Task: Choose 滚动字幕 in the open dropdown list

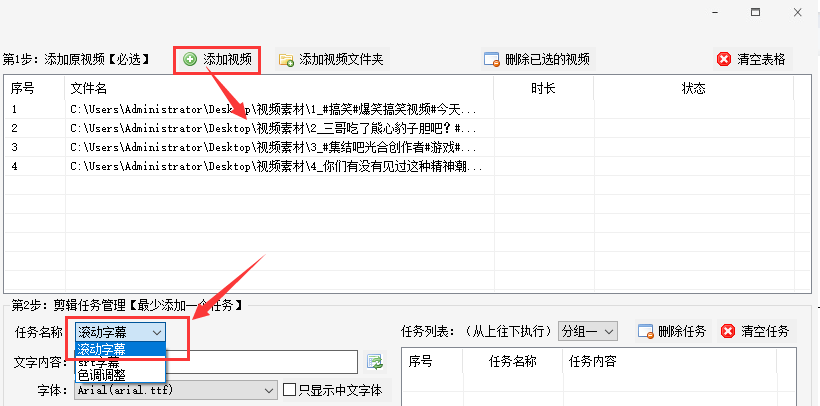Action: click(120, 348)
